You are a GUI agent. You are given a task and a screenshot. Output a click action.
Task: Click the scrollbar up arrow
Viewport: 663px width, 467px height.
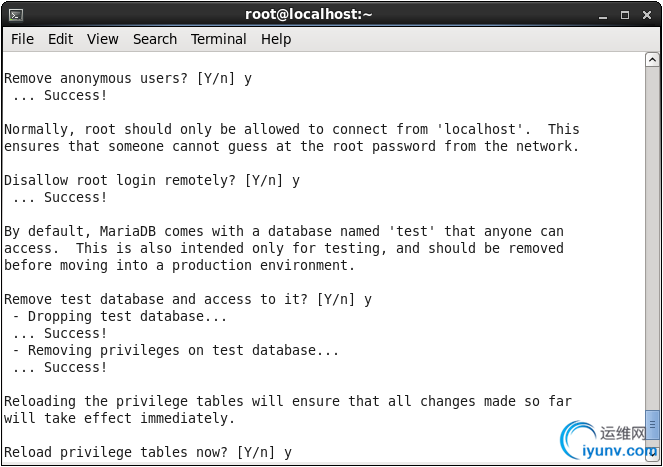pyautogui.click(x=652, y=60)
